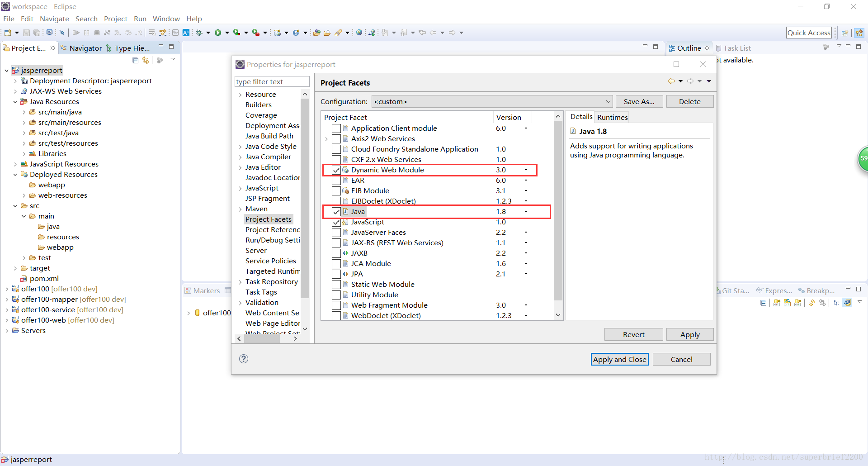
Task: Click the yellow Refresh icon in Git view
Action: coord(812,303)
